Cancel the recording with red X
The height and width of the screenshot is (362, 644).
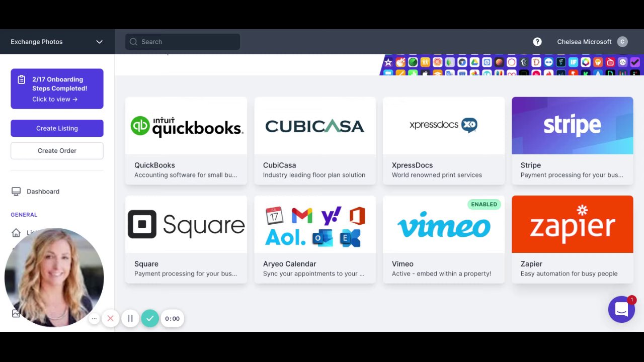[x=110, y=318]
